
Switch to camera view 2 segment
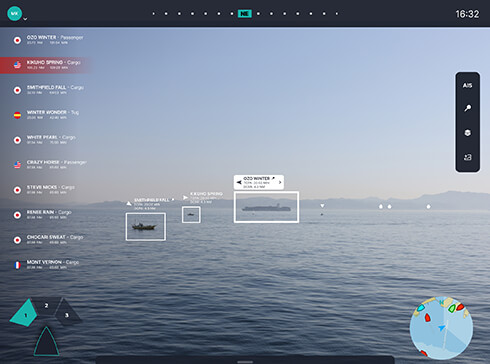(x=46, y=305)
